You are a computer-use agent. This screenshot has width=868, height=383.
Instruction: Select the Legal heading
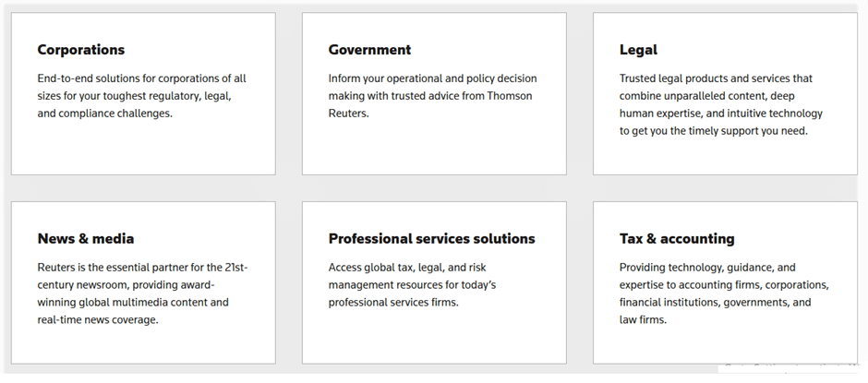point(638,50)
